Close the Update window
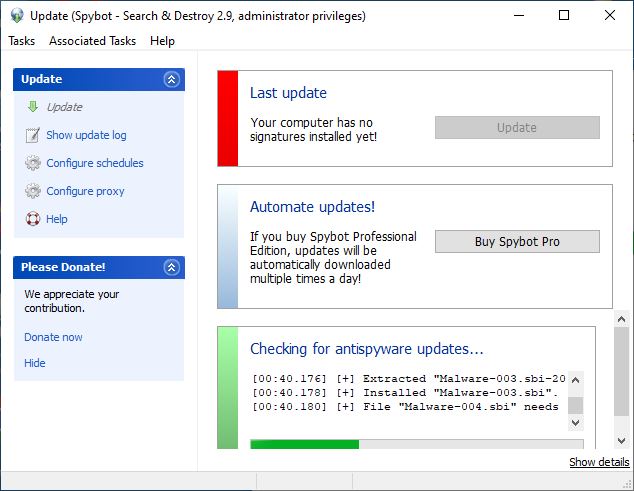This screenshot has width=634, height=491. click(610, 16)
